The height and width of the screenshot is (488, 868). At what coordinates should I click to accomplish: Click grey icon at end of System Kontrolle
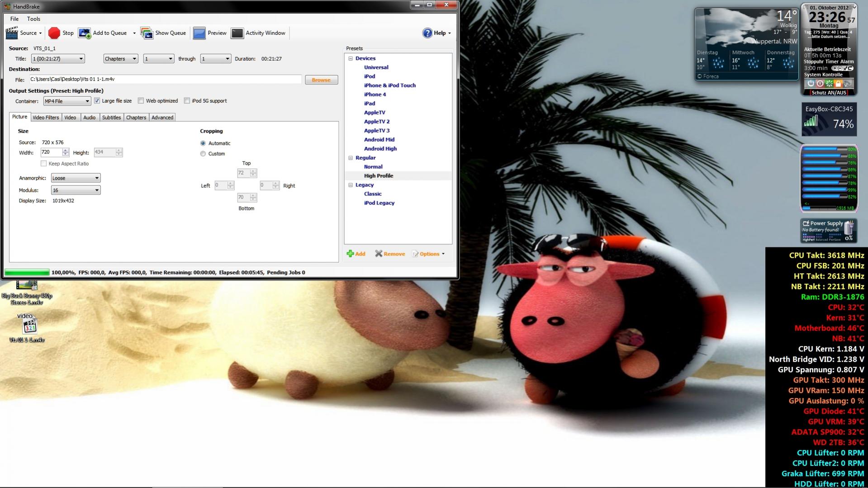(x=848, y=84)
